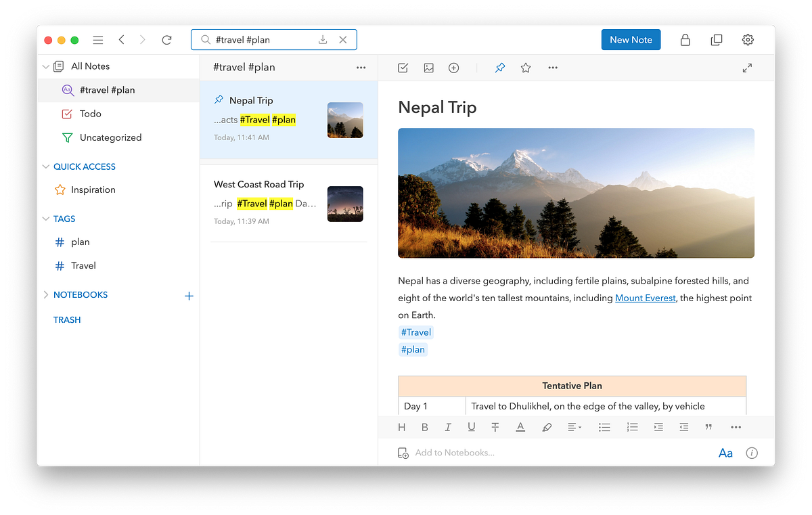Insert an image using the toolbar icon
812x515 pixels.
coord(428,68)
